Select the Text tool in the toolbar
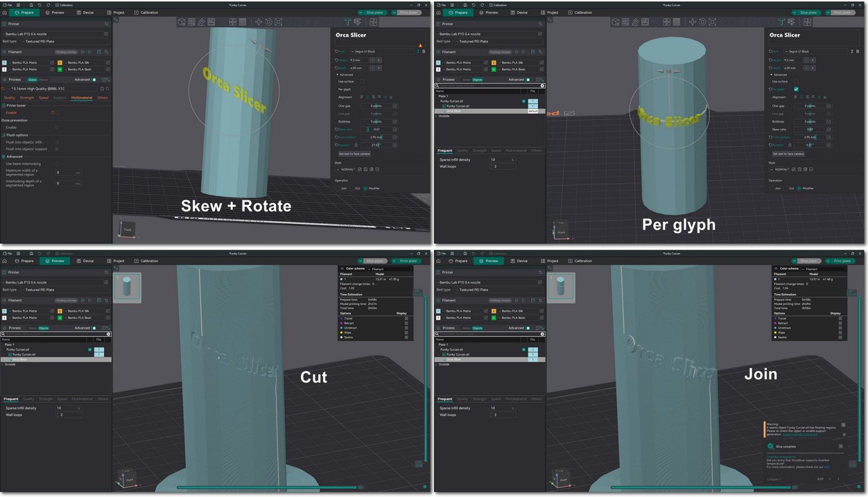Screen dimensions: 868x497 click(x=348, y=22)
